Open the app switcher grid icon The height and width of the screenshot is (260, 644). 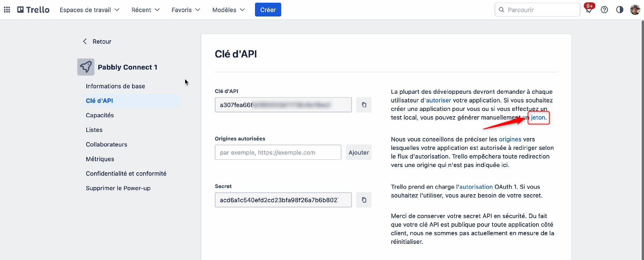[x=7, y=10]
